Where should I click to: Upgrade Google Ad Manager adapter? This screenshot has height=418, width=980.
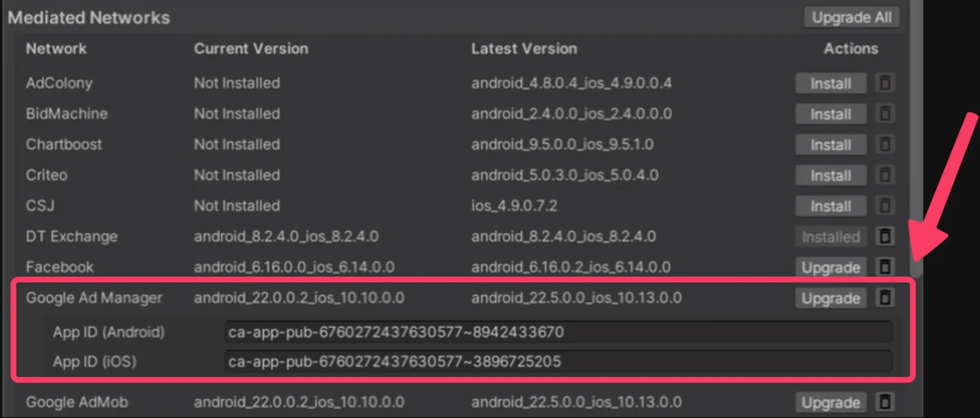point(831,298)
